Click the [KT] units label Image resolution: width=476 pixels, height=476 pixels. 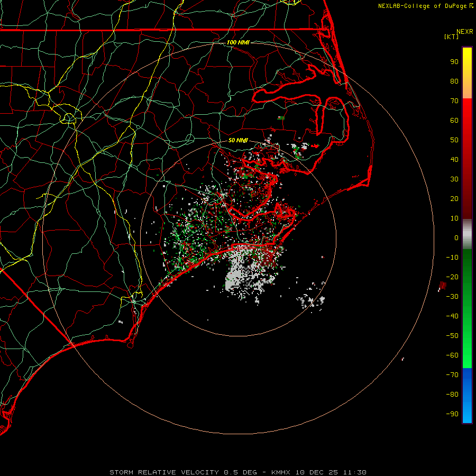tap(452, 36)
